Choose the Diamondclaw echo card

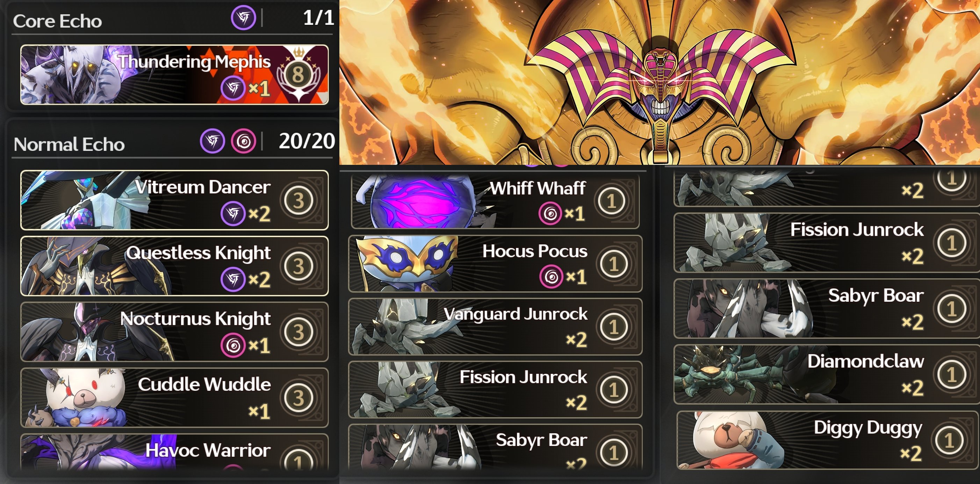pyautogui.click(x=827, y=374)
